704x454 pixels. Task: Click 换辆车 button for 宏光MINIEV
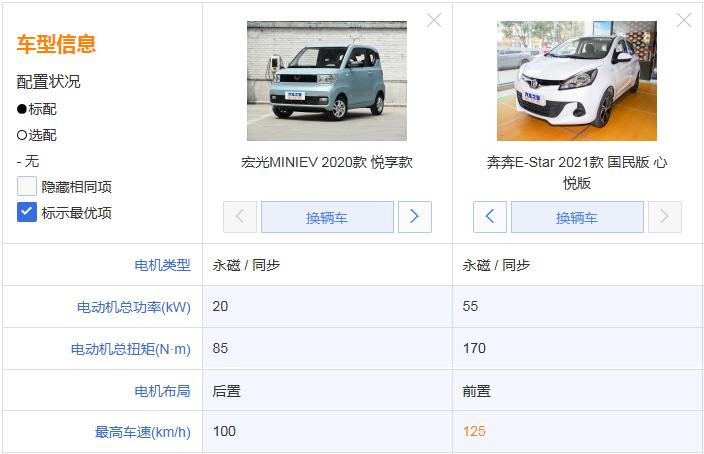click(327, 217)
